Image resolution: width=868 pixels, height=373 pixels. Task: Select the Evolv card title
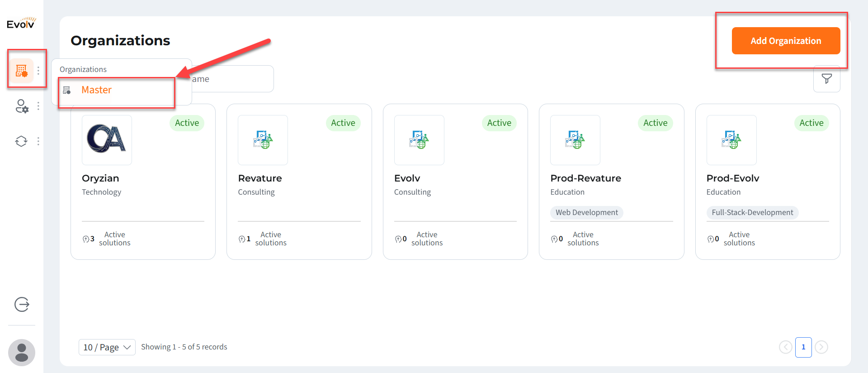pyautogui.click(x=407, y=178)
